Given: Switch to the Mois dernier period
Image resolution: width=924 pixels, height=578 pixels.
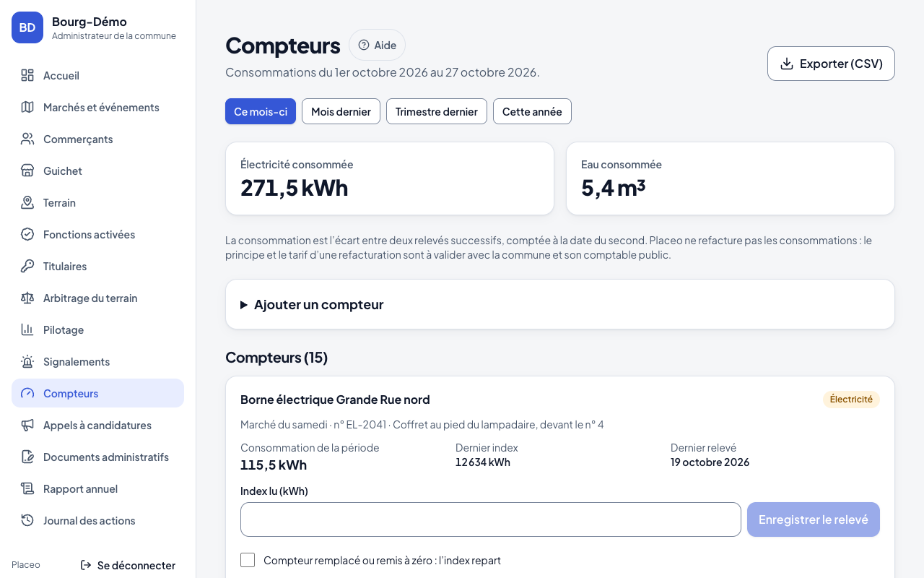Looking at the screenshot, I should click(341, 111).
